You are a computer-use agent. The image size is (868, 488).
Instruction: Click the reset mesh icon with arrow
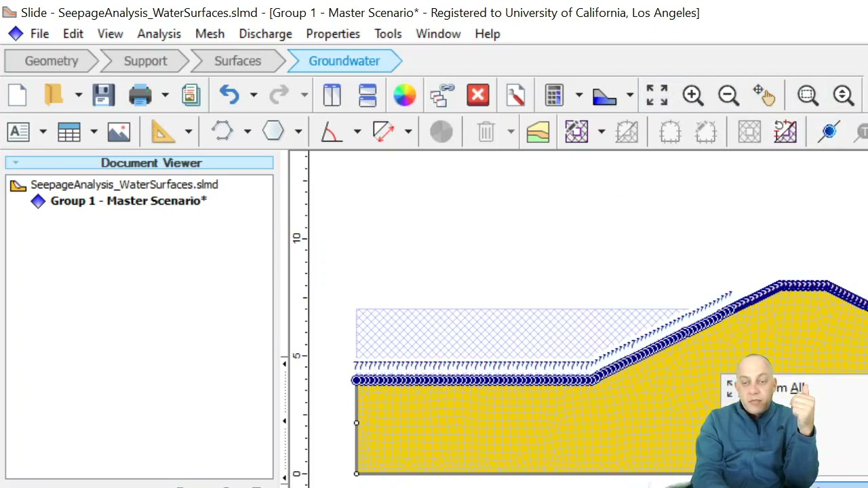(x=785, y=131)
